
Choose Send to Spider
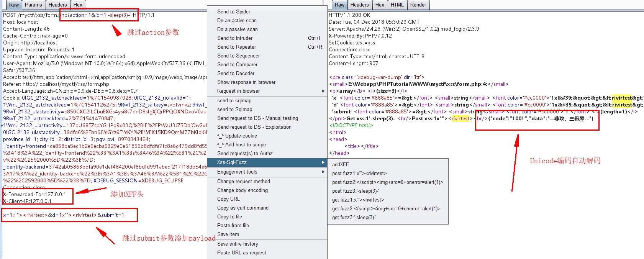pos(267,11)
